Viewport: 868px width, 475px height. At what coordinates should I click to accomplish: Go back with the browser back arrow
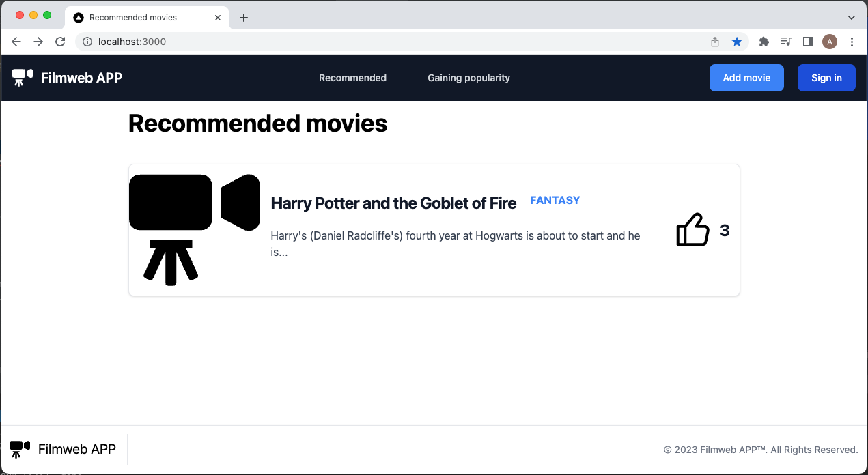(x=16, y=42)
